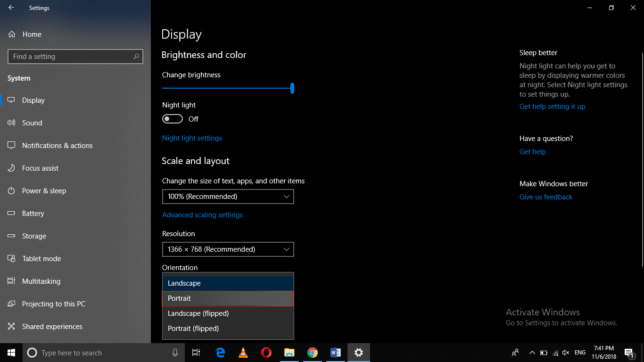644x362 pixels.
Task: Open the text size scaling dropdown
Action: [228, 196]
